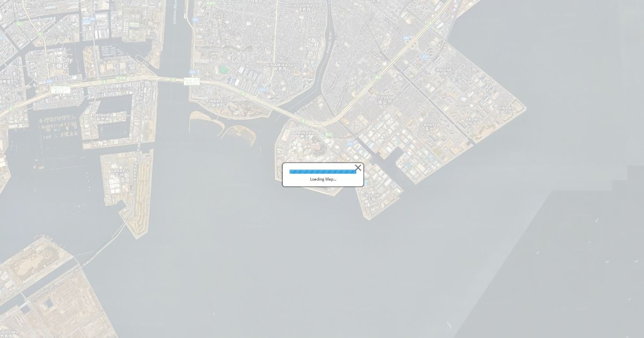The height and width of the screenshot is (338, 644).
Task: Click the blue loading progress bar
Action: click(323, 172)
